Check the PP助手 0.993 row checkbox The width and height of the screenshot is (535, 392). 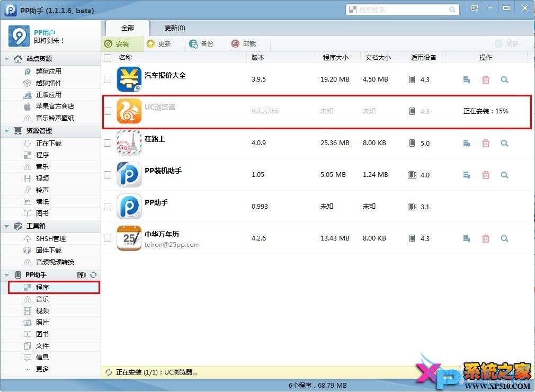coord(108,207)
